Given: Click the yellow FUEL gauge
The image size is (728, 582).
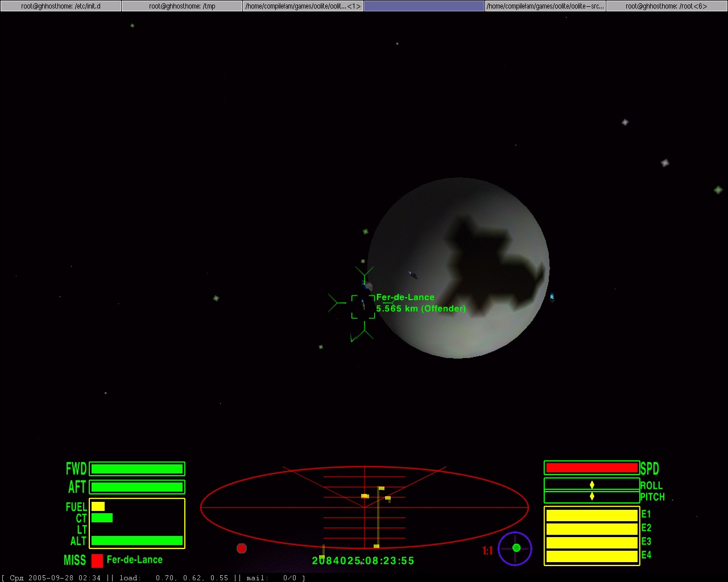Looking at the screenshot, I should coord(98,506).
